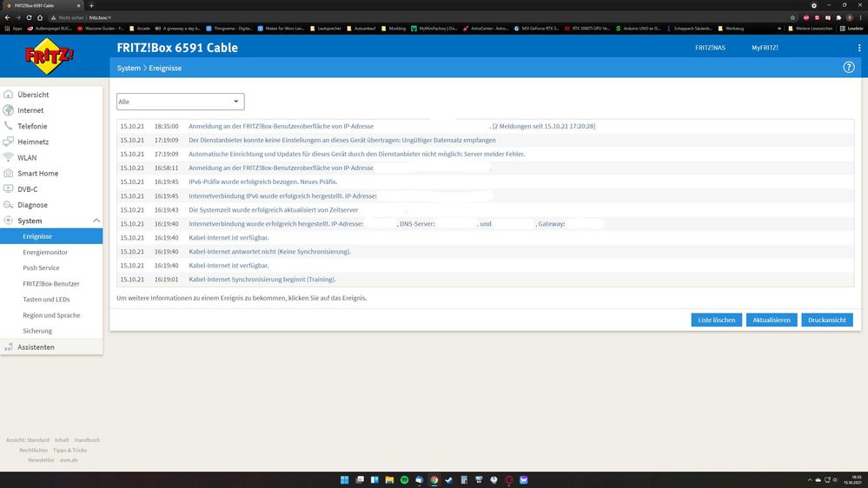The width and height of the screenshot is (868, 488).
Task: Select Tasten und LEDs submenu item
Action: [46, 300]
